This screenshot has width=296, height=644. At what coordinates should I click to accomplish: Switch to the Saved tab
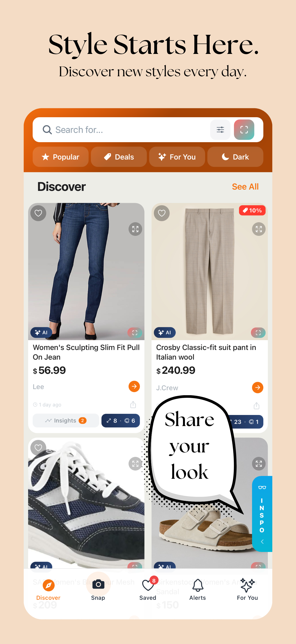coord(148,589)
